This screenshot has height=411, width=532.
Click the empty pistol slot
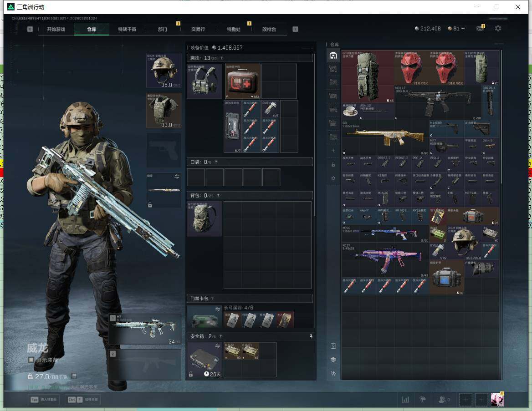point(164,151)
